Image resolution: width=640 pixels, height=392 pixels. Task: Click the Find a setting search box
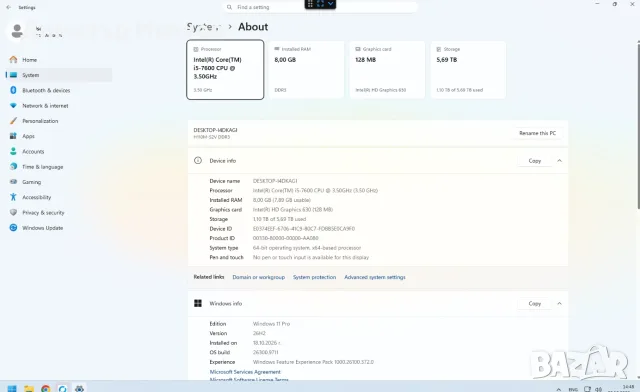(320, 7)
